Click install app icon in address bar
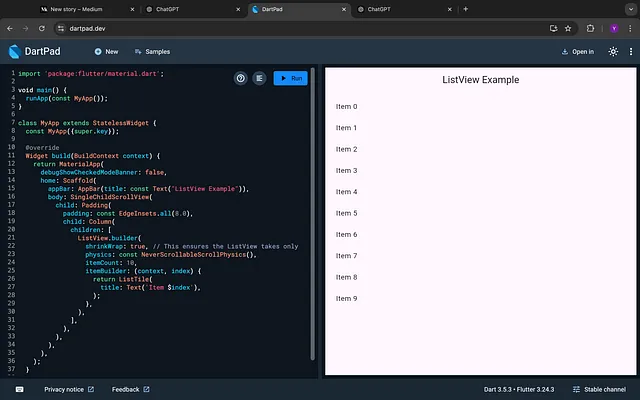 pyautogui.click(x=553, y=28)
